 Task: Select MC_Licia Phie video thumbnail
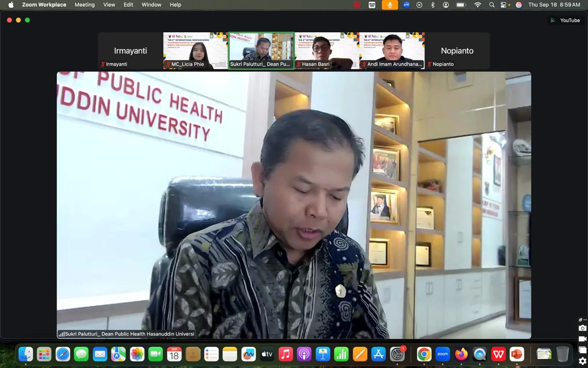tap(196, 51)
